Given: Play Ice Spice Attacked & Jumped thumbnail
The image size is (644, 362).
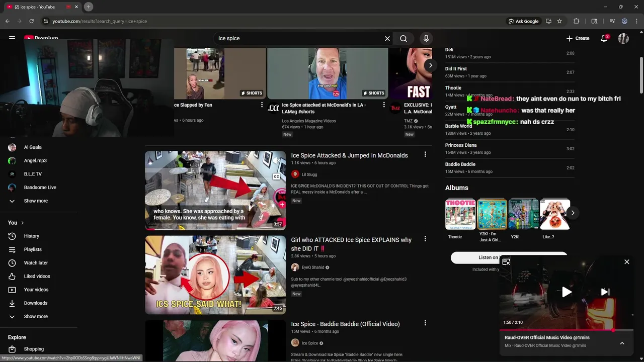Looking at the screenshot, I should tap(215, 191).
